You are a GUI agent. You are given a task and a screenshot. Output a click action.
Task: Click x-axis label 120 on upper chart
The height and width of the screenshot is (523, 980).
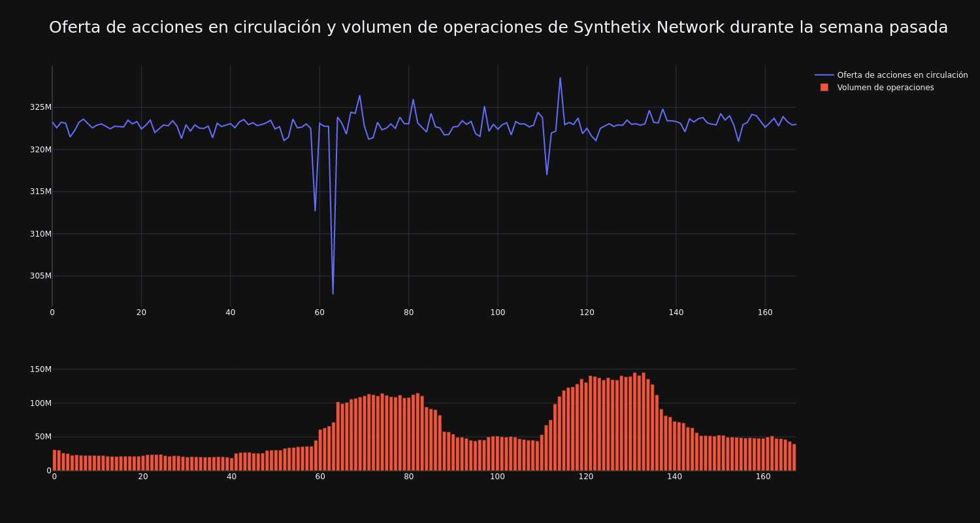pos(587,313)
